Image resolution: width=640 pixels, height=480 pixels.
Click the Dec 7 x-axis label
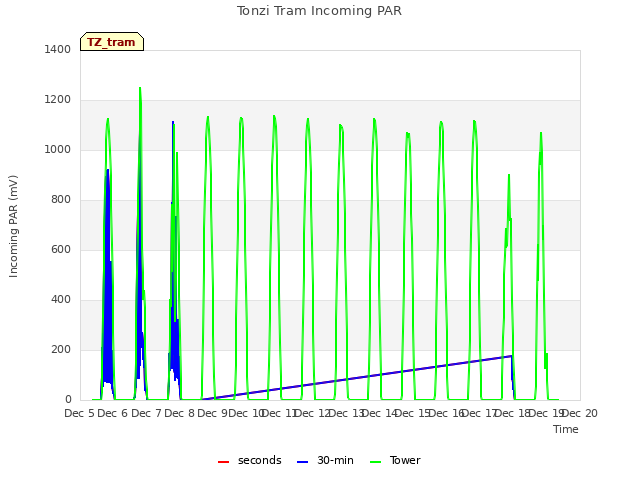[146, 413]
